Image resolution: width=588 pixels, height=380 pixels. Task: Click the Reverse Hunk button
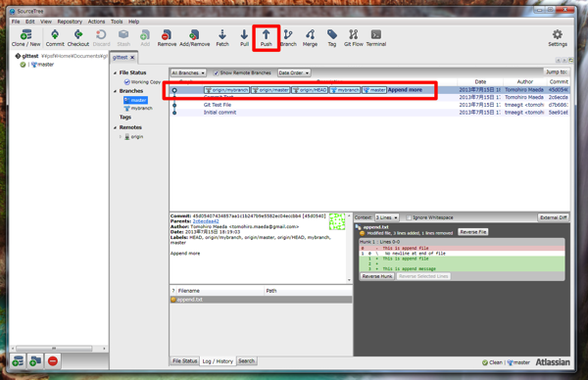click(377, 276)
